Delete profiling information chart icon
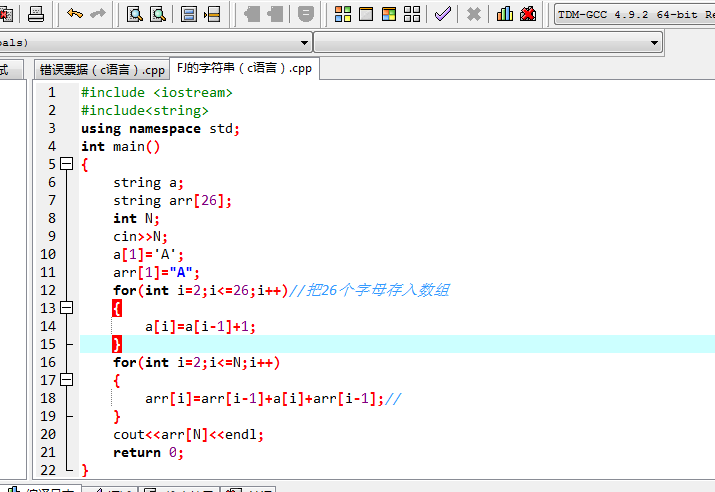 pyautogui.click(x=528, y=14)
